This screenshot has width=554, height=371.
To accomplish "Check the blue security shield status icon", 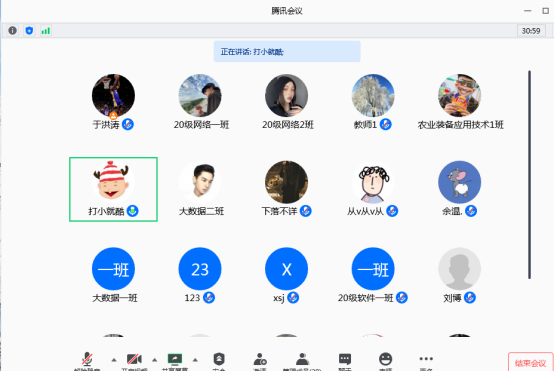I will pyautogui.click(x=29, y=31).
